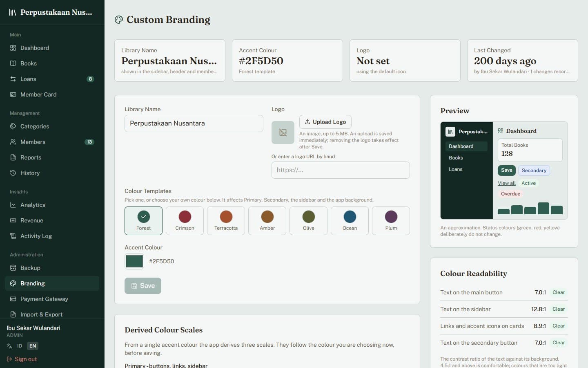Click the History clock icon
This screenshot has width=588, height=368.
pyautogui.click(x=13, y=173)
